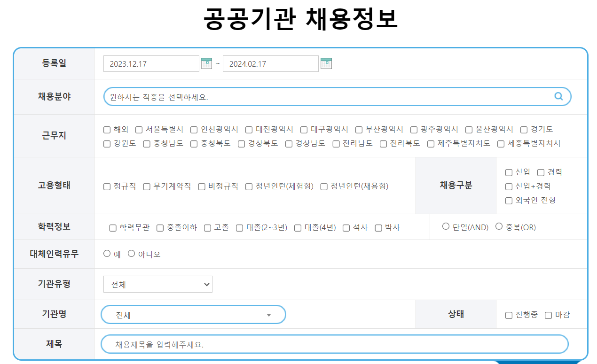Check the 제주특별자치도 workplace checkbox
Viewport: 597px width, 364px height.
click(x=431, y=144)
